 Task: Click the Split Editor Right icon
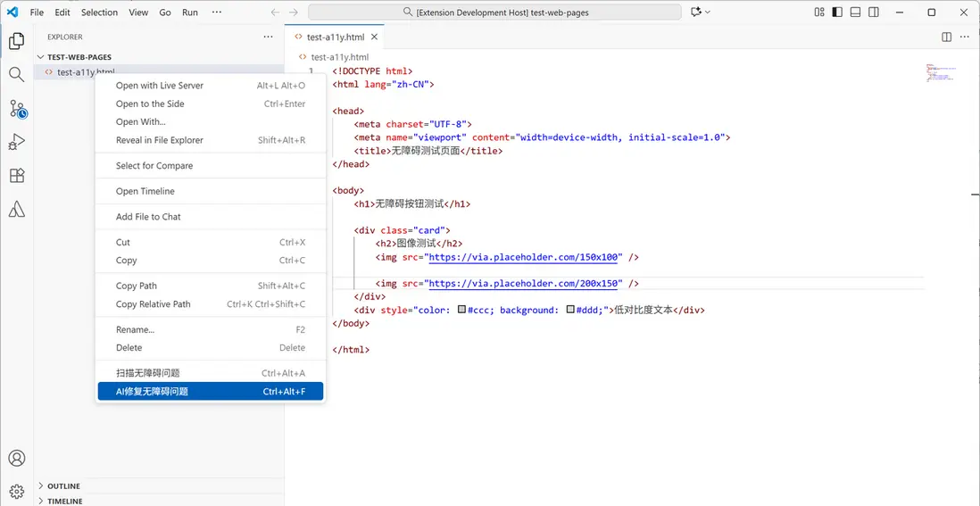[x=946, y=37]
